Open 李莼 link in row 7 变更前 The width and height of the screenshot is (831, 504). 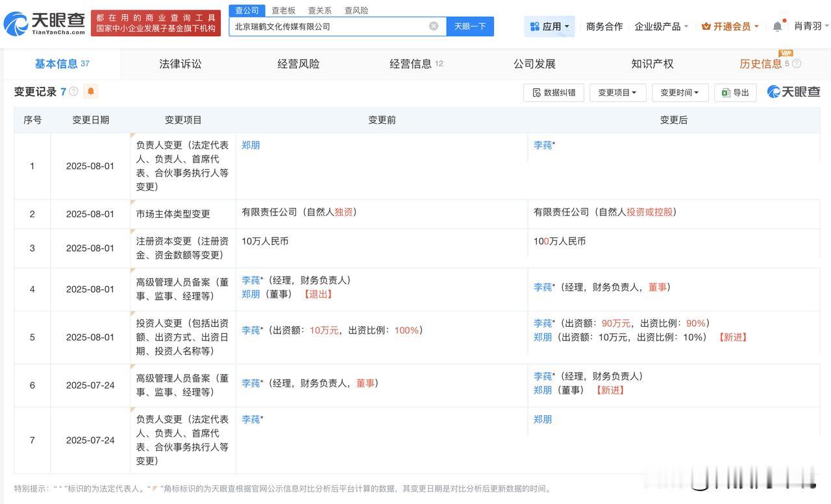tap(251, 420)
